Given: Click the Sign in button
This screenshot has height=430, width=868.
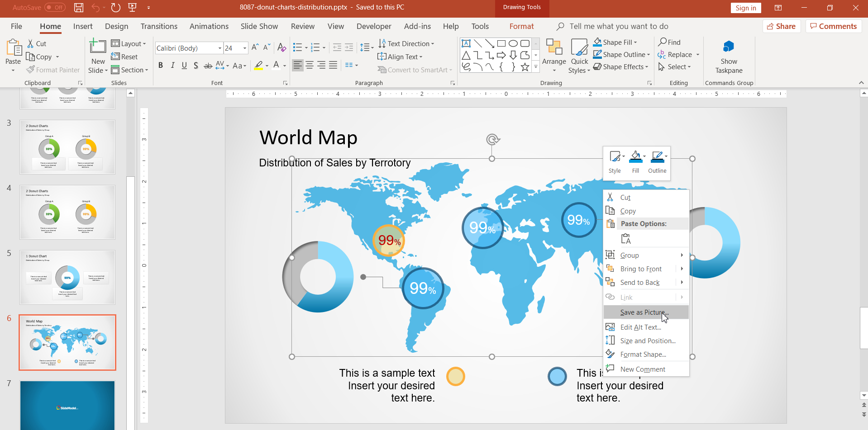Looking at the screenshot, I should pos(745,8).
